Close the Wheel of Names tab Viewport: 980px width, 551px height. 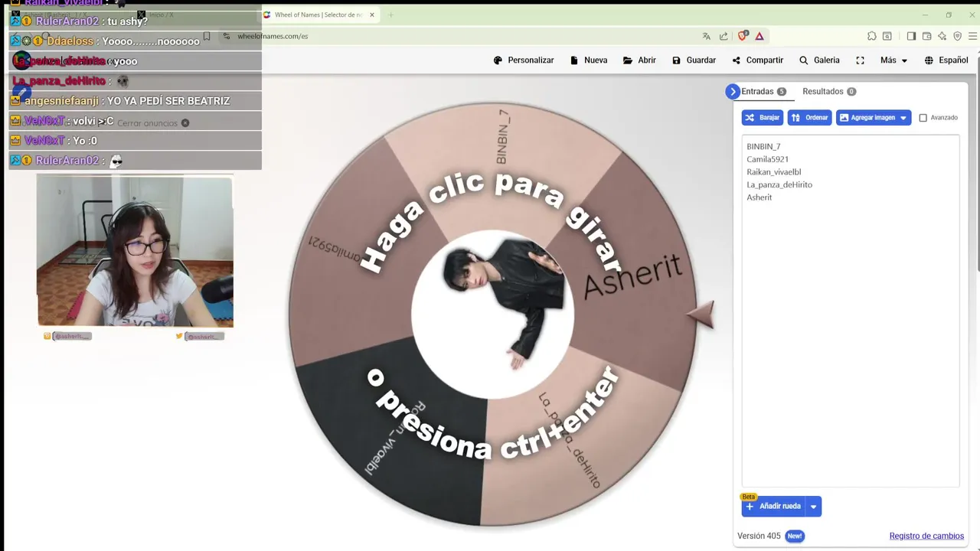click(x=372, y=15)
